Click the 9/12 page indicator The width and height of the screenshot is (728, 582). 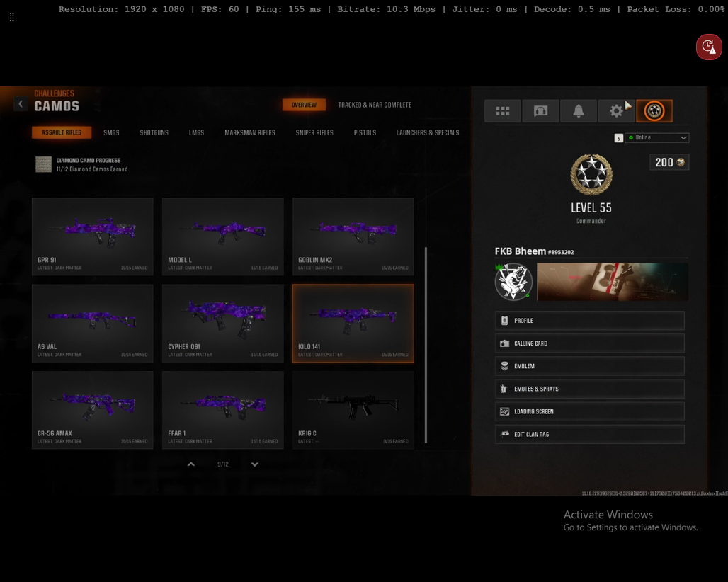[223, 464]
